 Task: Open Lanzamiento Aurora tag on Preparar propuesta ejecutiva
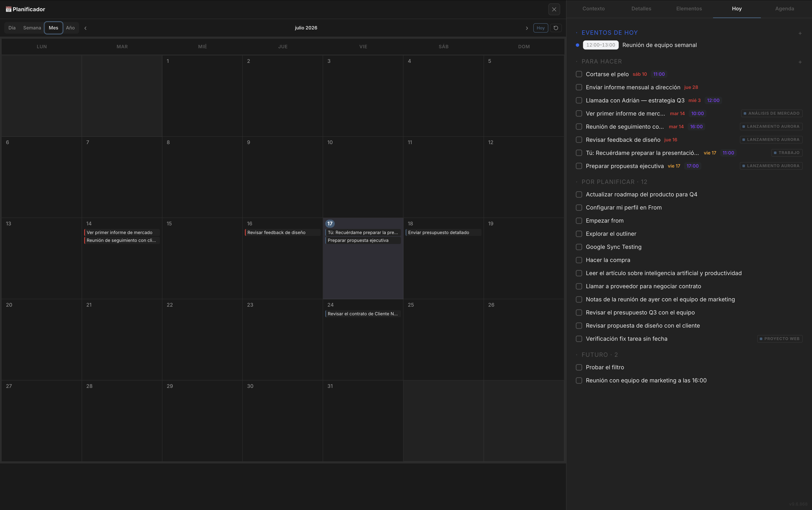point(771,166)
